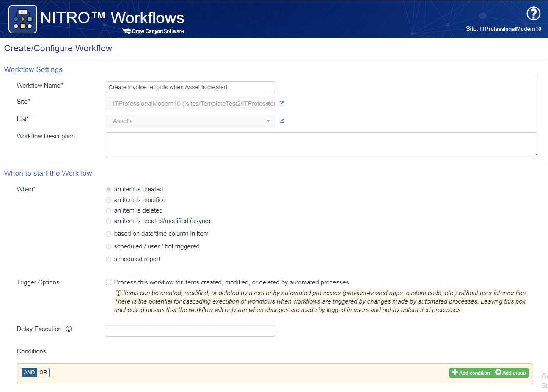This screenshot has height=392, width=548.
Task: Click the Delay Execution input box
Action: point(190,330)
